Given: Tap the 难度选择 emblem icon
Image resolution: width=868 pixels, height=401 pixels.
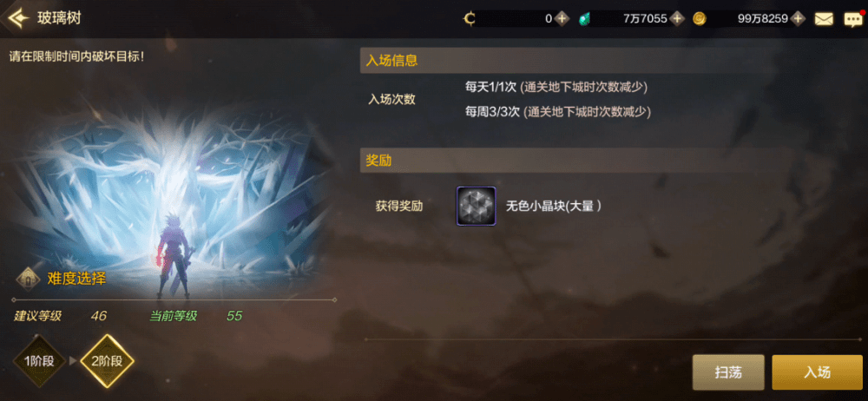Looking at the screenshot, I should tap(28, 279).
